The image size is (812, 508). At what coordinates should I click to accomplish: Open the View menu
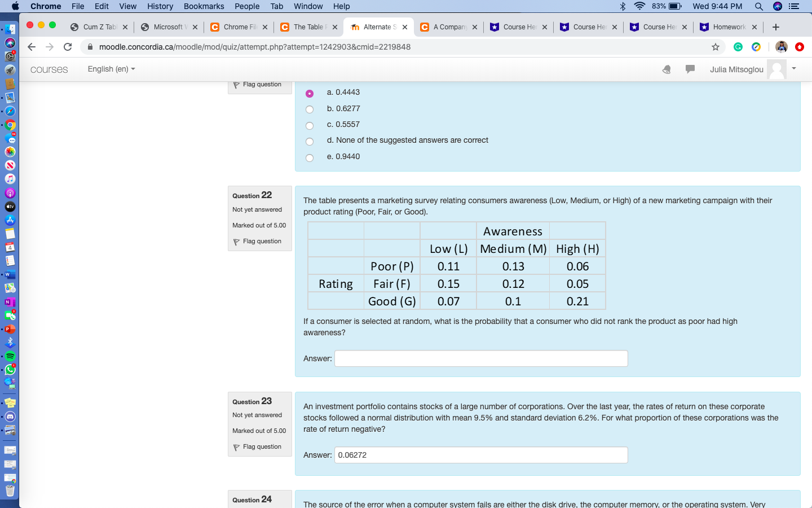[128, 6]
